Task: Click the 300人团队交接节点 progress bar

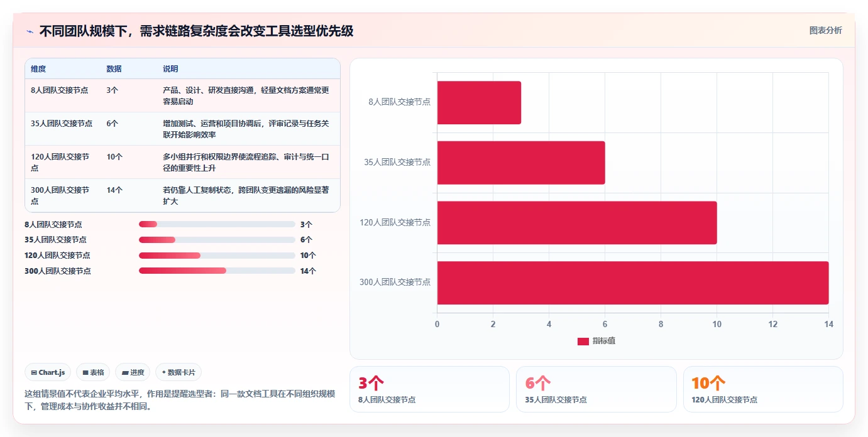Action: point(217,271)
